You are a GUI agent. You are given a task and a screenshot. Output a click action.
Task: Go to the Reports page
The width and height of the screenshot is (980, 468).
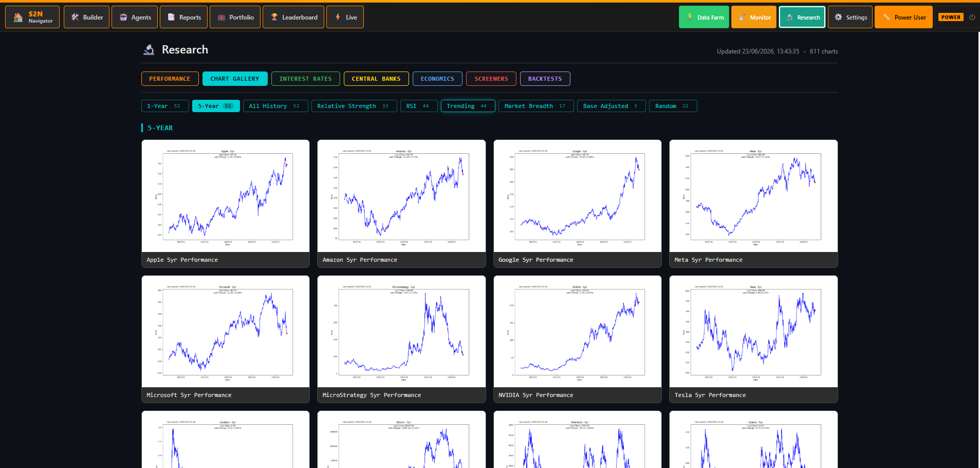pos(184,17)
